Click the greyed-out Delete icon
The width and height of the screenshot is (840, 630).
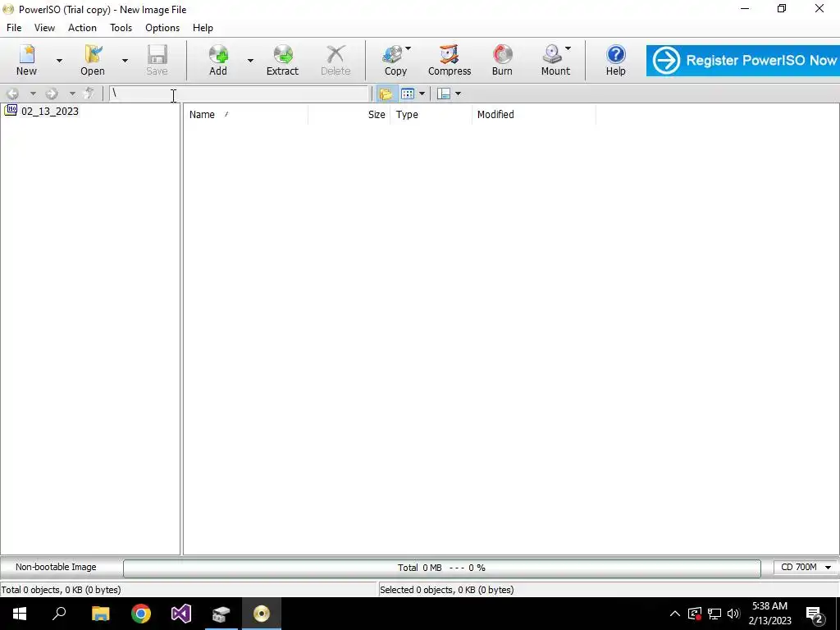(x=336, y=60)
